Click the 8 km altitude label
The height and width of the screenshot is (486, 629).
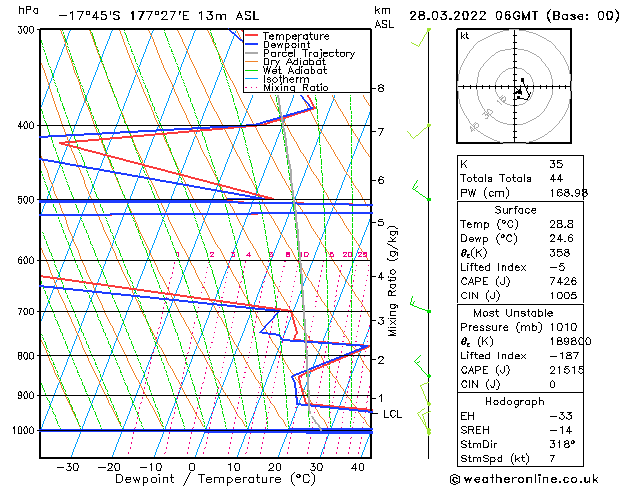(381, 88)
